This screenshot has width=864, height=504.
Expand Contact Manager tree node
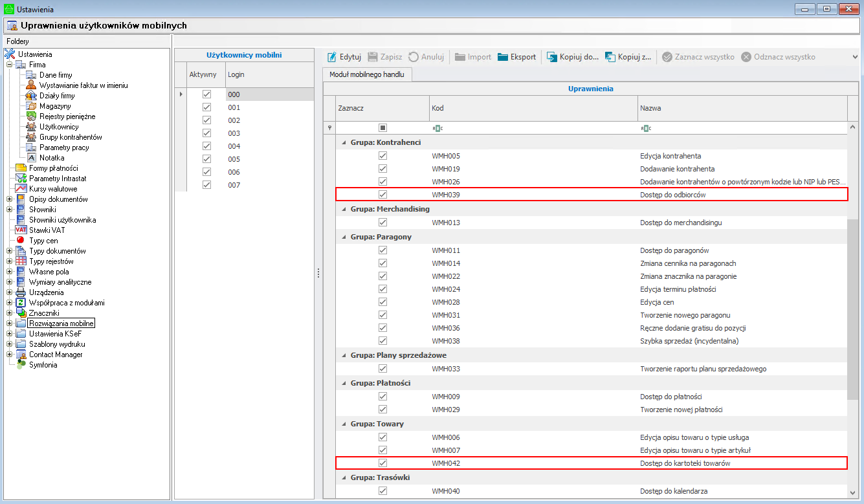[10, 355]
